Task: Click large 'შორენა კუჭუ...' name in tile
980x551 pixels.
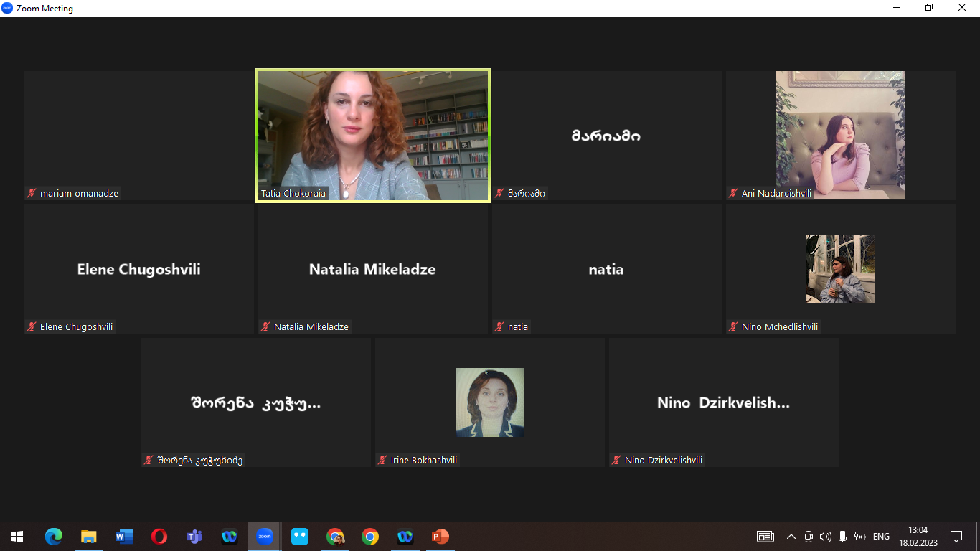Action: 256,403
